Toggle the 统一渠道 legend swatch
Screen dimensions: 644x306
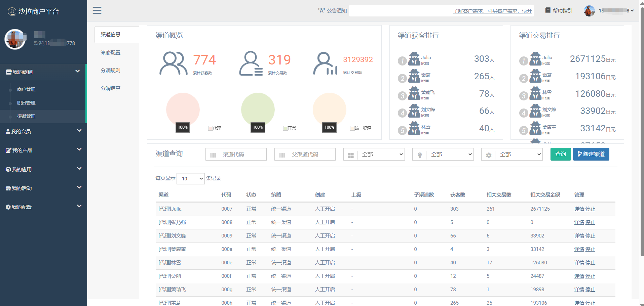point(352,128)
